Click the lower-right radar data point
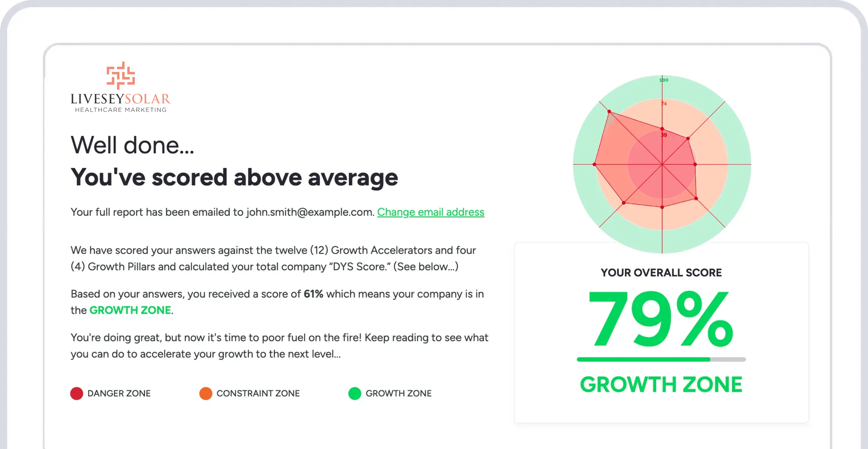Screen dimensions: 868x449 pos(696,198)
